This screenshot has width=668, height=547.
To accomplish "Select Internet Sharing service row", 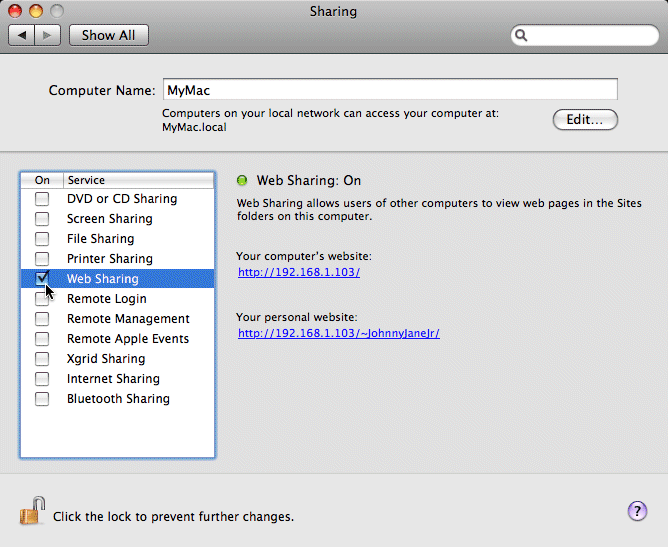I will point(112,379).
